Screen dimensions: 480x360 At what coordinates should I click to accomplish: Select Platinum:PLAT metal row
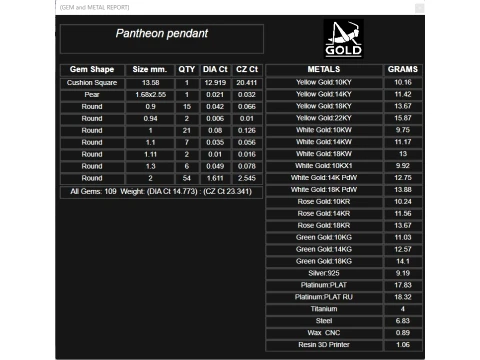pyautogui.click(x=344, y=286)
